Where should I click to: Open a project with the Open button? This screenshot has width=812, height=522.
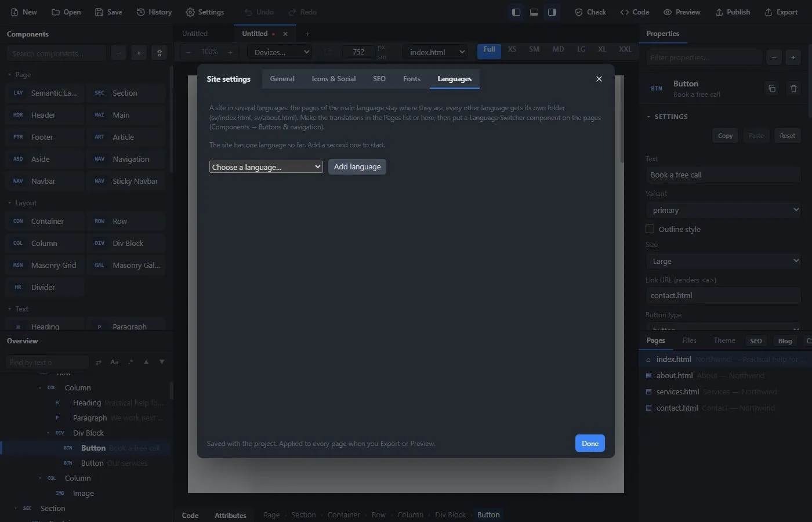[x=66, y=12]
